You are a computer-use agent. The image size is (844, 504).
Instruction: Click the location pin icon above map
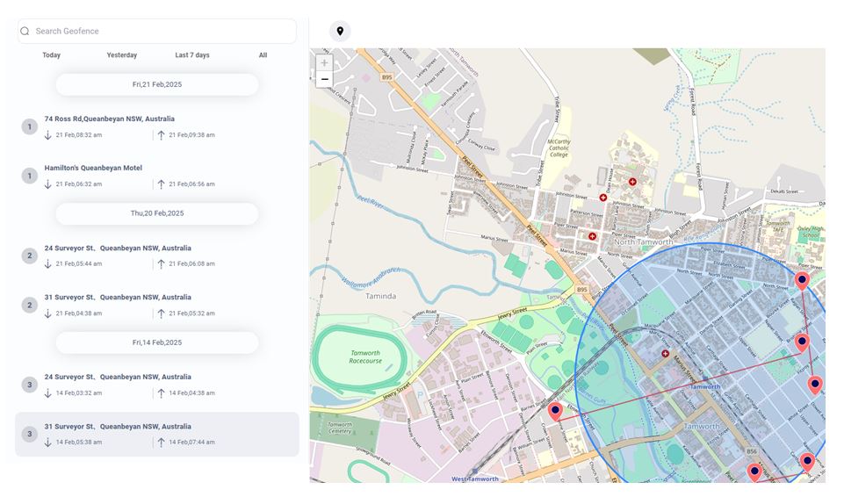[x=340, y=31]
